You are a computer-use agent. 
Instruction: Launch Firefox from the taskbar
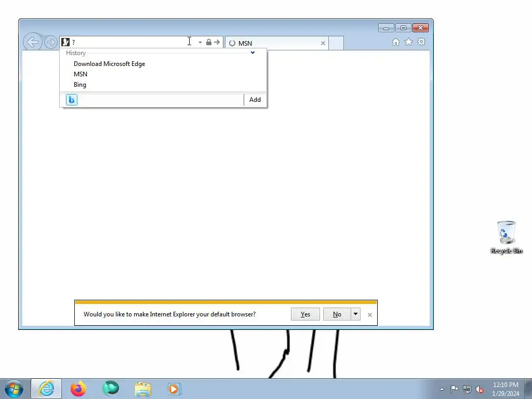click(x=78, y=389)
